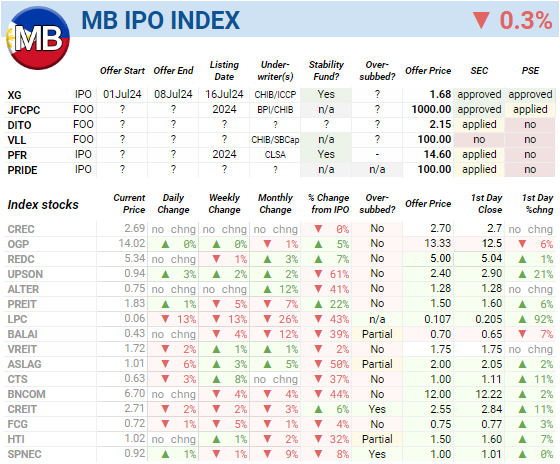Screen dimensions: 560x464
Task: Click the "Current Price" column header
Action: pos(129,204)
